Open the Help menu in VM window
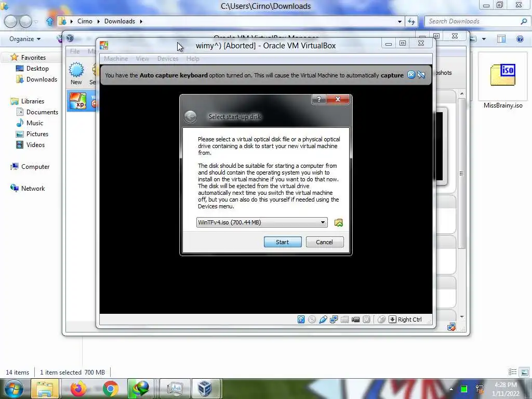Viewport: 532px width, 399px height. (x=193, y=59)
